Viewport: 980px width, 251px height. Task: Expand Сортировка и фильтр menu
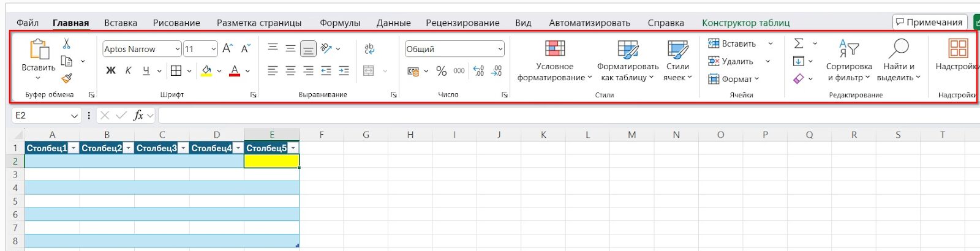849,61
